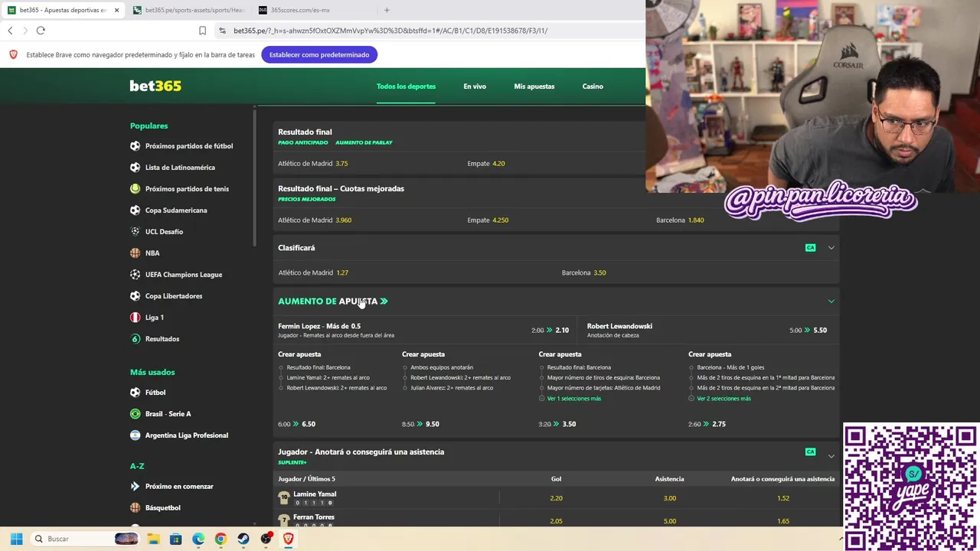Click the NBA basketball icon

pyautogui.click(x=136, y=253)
